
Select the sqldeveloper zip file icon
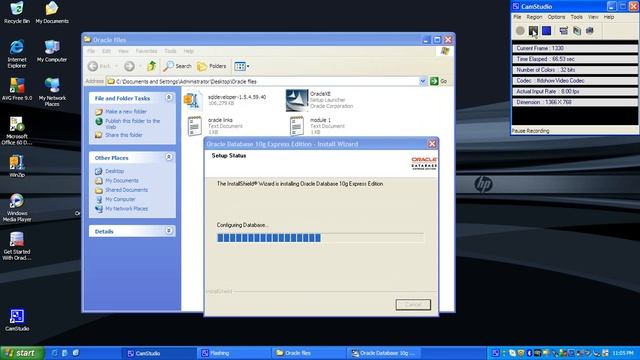(x=193, y=100)
